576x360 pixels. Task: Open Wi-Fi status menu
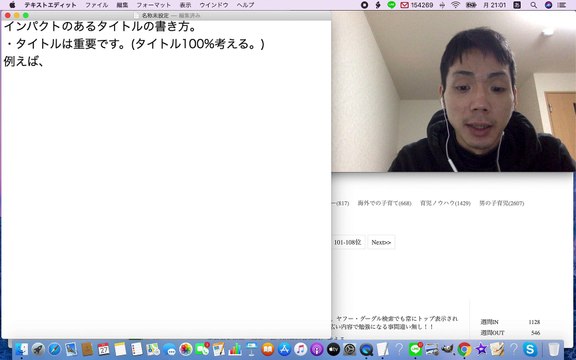456,5
